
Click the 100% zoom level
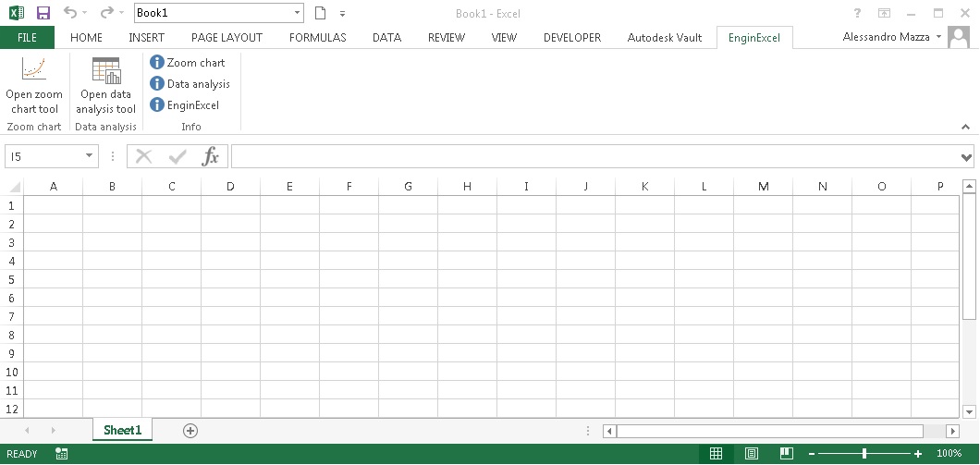(x=949, y=454)
